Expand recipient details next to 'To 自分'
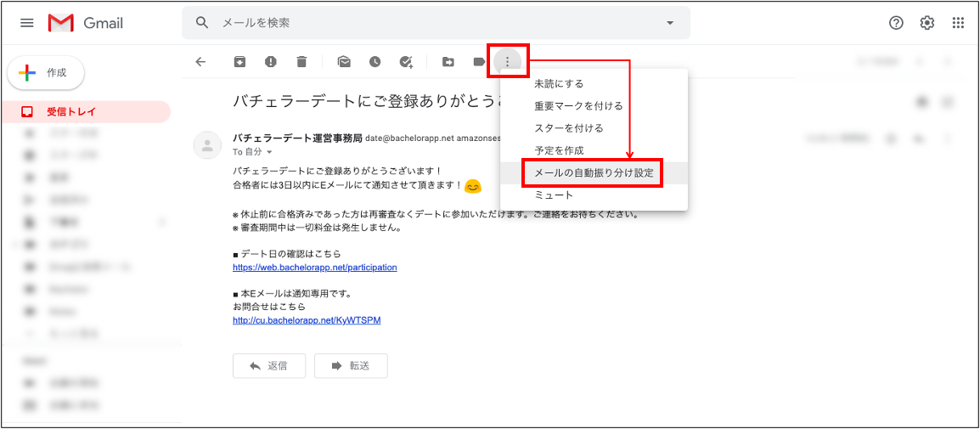The image size is (980, 429). [x=270, y=151]
